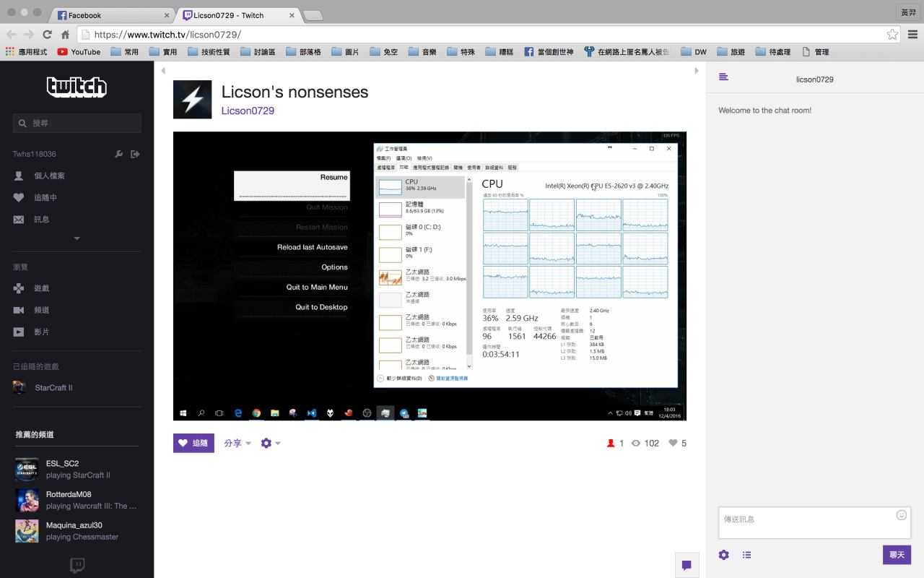Open the 管理 bookmark
This screenshot has width=924, height=578.
pos(816,52)
